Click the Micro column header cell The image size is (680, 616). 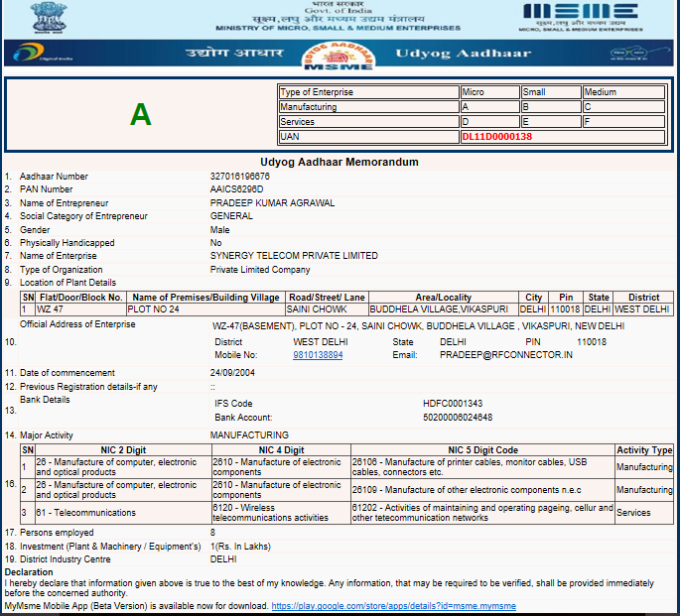489,92
